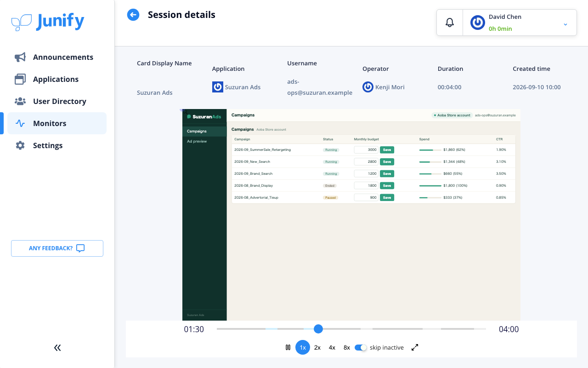Select playback speed 4x

click(x=332, y=347)
